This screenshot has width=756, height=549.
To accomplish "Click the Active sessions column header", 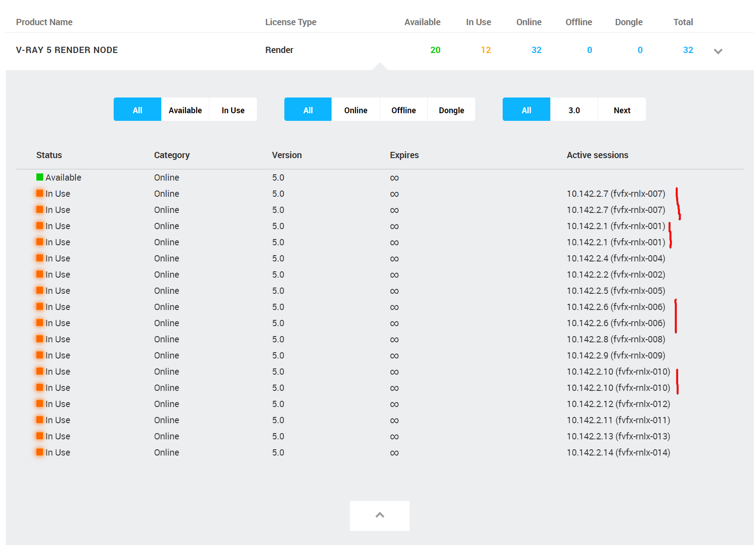I will click(597, 155).
